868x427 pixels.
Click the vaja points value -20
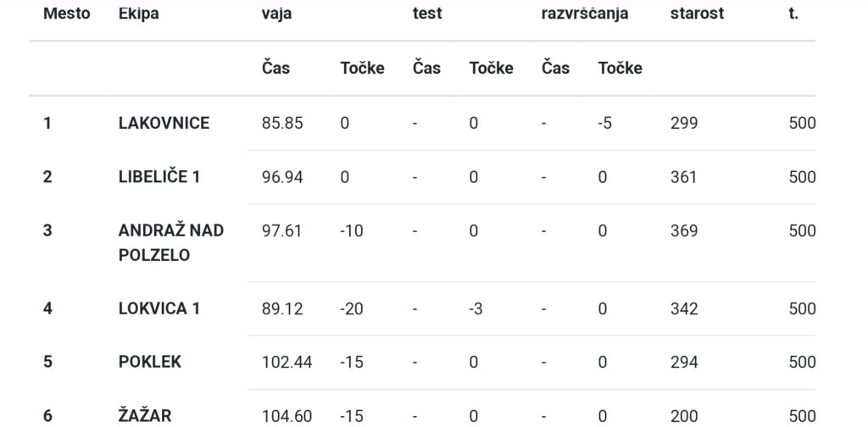352,308
